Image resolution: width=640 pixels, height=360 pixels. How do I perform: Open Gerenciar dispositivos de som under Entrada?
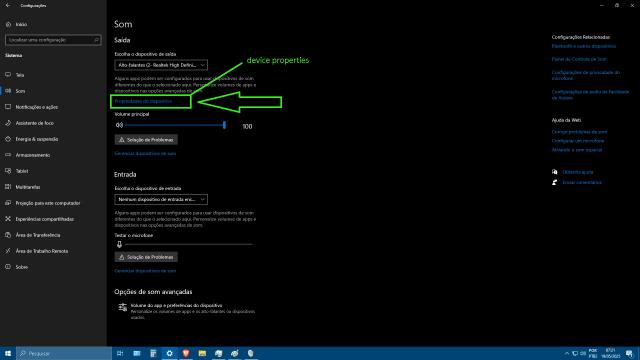click(x=145, y=271)
